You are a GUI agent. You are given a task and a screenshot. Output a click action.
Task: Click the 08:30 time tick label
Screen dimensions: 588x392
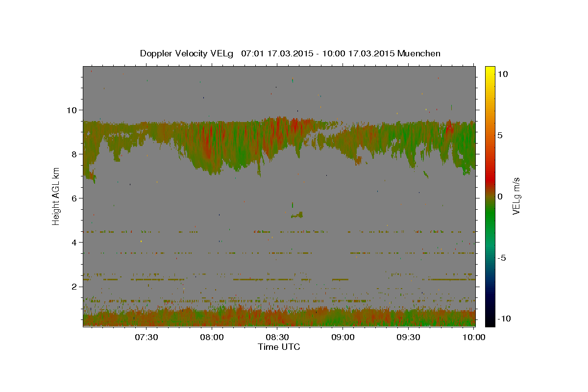[x=277, y=337]
